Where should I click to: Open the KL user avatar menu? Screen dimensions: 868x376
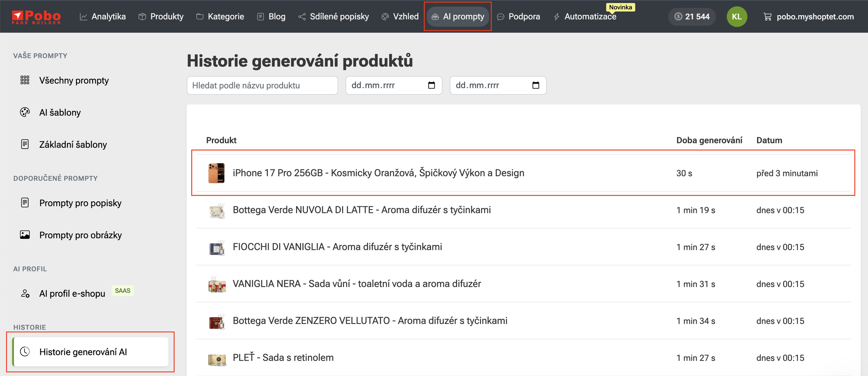[x=737, y=16]
